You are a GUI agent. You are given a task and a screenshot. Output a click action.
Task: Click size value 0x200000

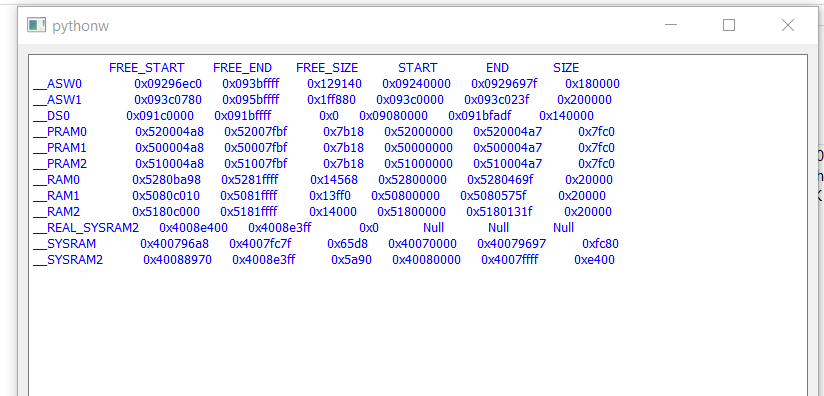(x=584, y=100)
